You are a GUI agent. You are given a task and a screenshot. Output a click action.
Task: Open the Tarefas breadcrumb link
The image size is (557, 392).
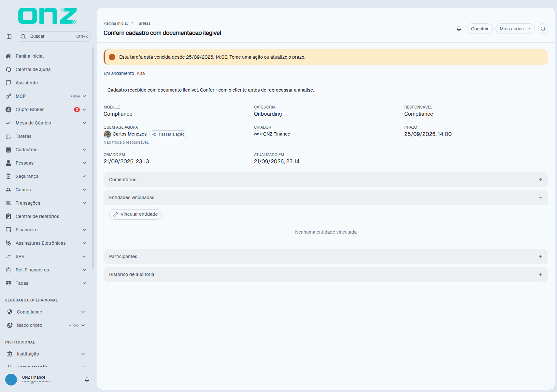[144, 23]
